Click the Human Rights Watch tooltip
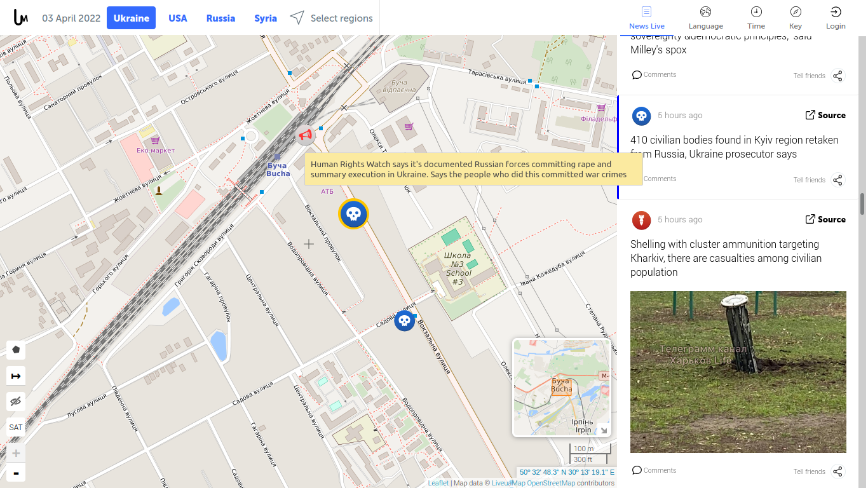This screenshot has height=488, width=868. [473, 169]
